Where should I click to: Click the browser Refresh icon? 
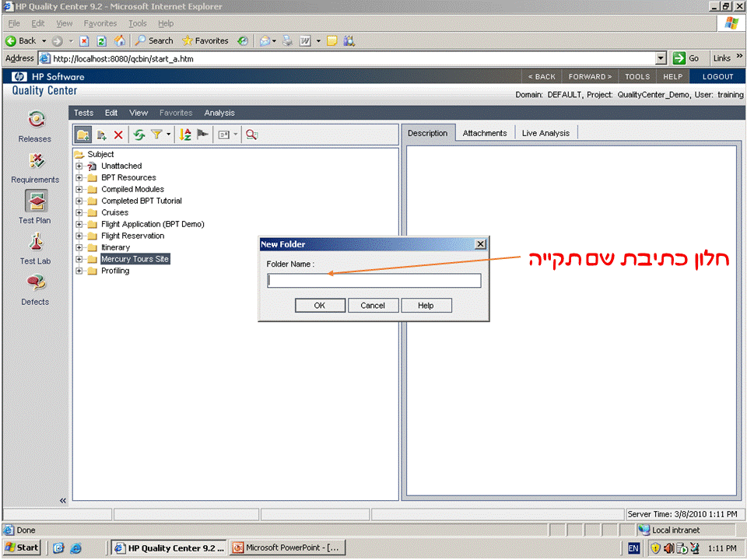[101, 41]
